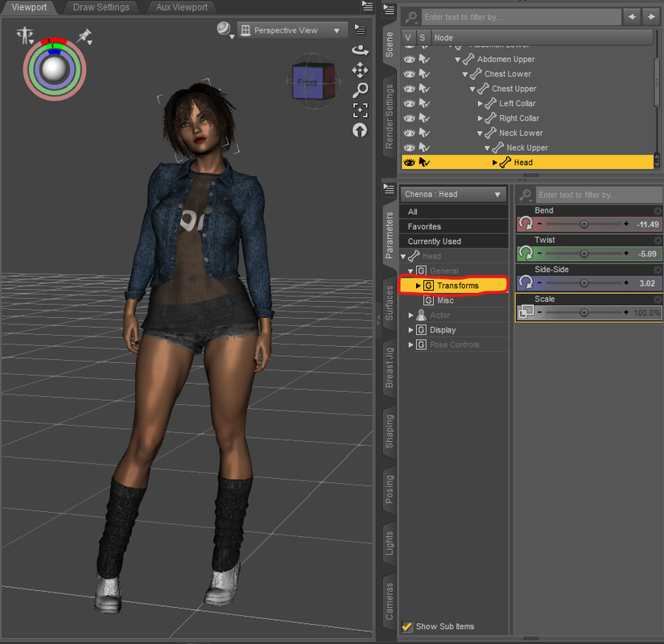664x644 pixels.
Task: Open the Surfaces side tab
Action: (x=390, y=303)
